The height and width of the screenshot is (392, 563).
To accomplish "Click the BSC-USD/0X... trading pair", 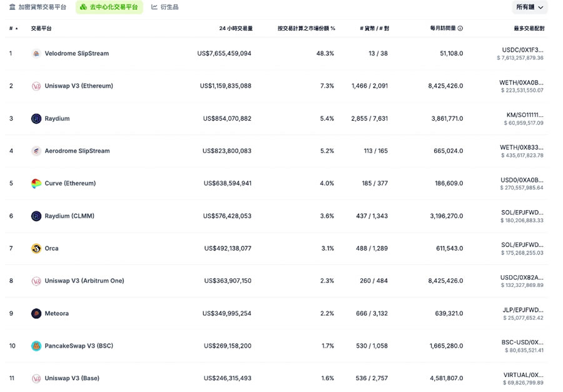I will click(x=522, y=343).
